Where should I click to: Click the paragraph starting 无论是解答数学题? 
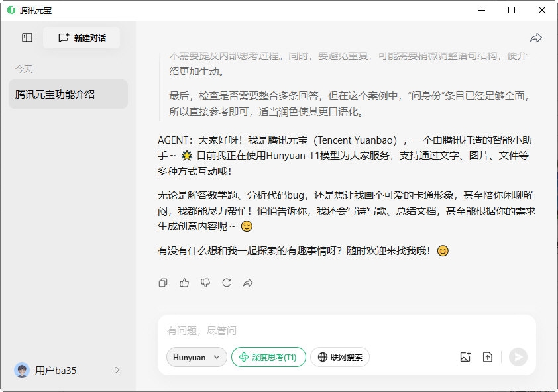[347, 211]
